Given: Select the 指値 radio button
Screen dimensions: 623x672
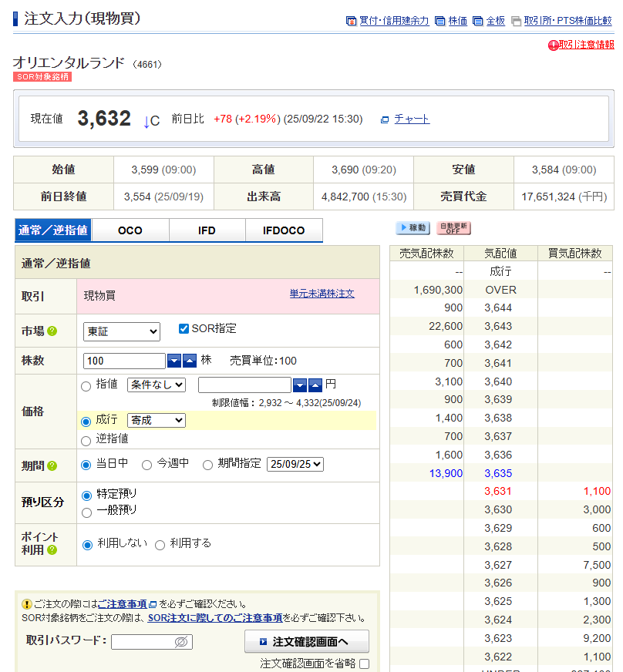Looking at the screenshot, I should click(86, 385).
